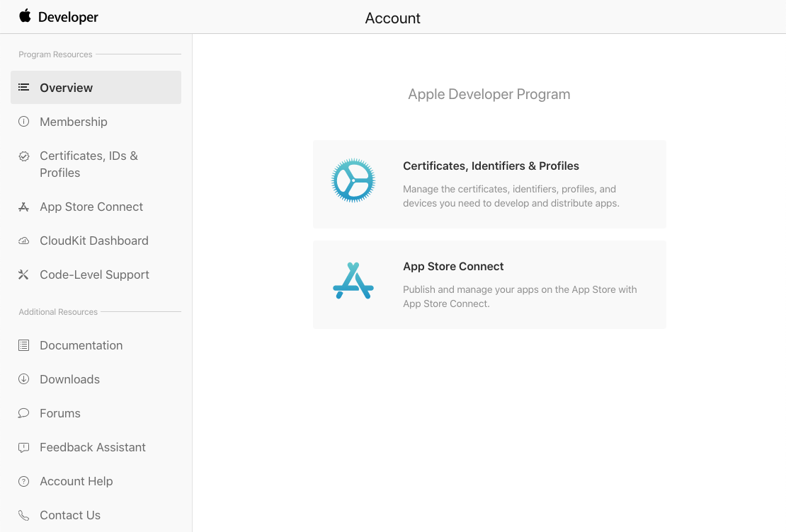Image resolution: width=786 pixels, height=532 pixels.
Task: Open Account Help sidebar link
Action: coord(96,481)
